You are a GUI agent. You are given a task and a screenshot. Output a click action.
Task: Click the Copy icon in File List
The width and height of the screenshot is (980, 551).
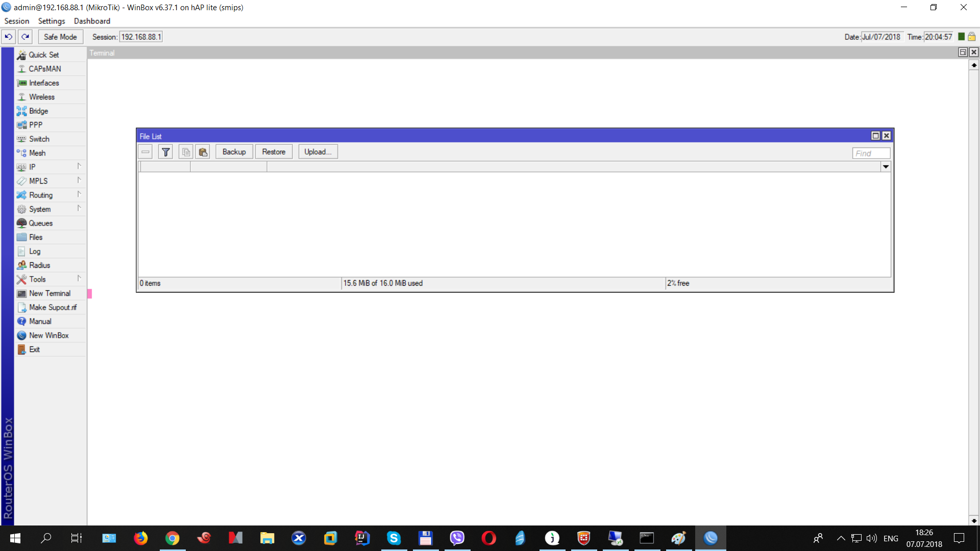point(186,152)
